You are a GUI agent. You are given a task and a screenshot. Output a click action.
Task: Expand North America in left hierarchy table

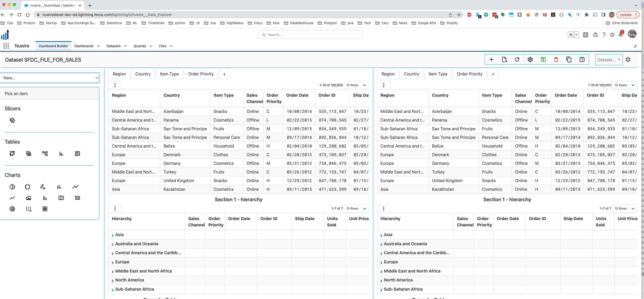113,280
